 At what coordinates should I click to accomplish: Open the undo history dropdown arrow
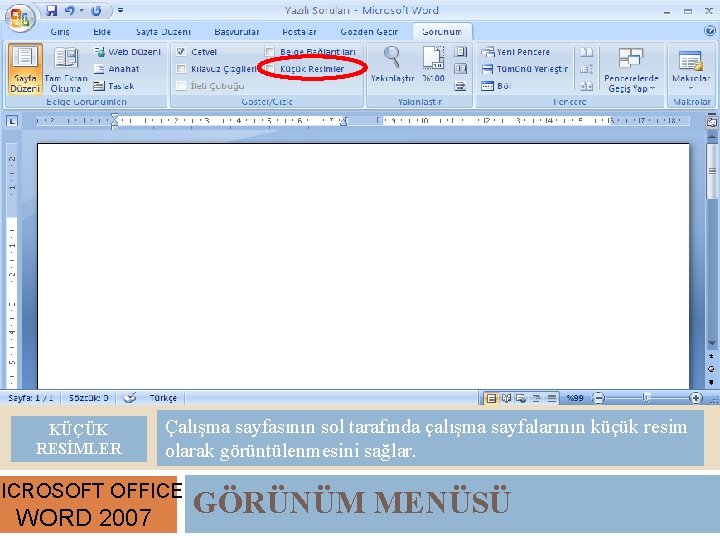click(82, 10)
